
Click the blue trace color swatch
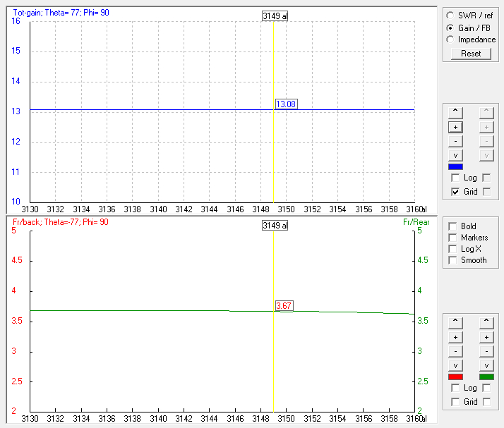click(456, 167)
